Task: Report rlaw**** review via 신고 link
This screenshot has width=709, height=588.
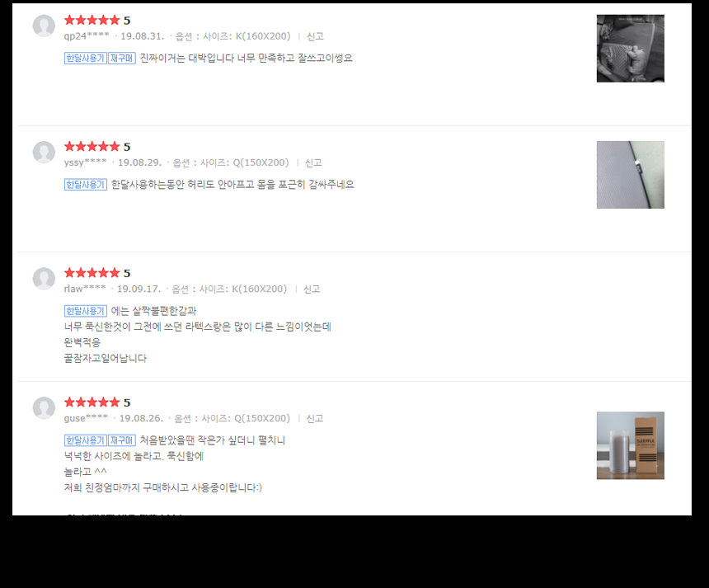Action: 312,289
